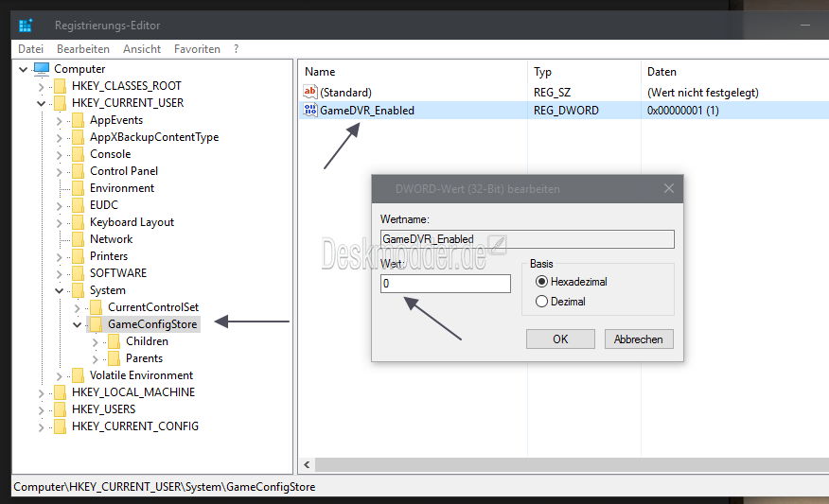
Task: Click the Keyboard Layout folder icon
Action: (x=79, y=222)
